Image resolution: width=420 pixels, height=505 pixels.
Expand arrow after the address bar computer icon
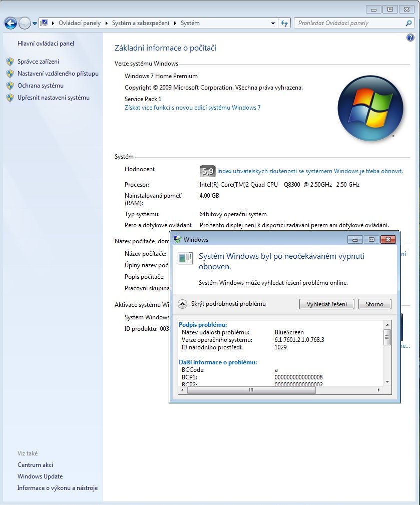[53, 23]
